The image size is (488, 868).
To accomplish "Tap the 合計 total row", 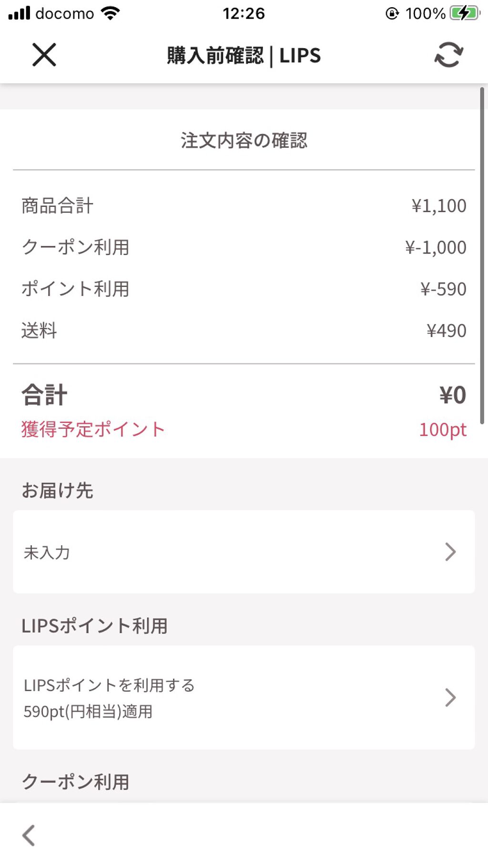I will pos(244,395).
